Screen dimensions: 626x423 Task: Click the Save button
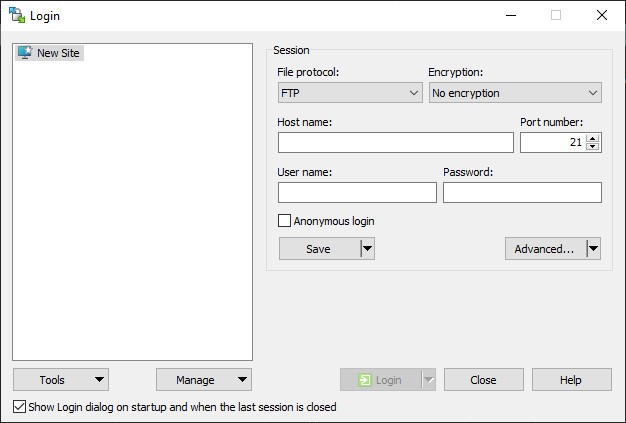coord(319,249)
